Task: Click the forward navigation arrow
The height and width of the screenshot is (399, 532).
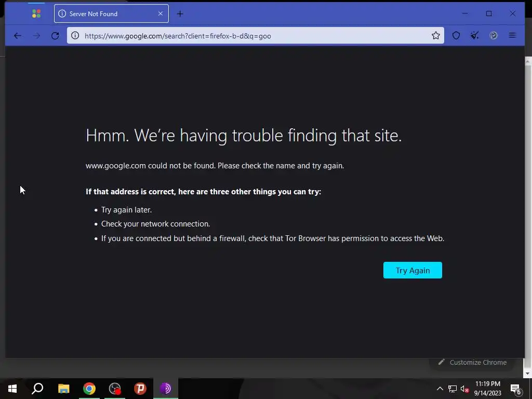Action: [36, 36]
